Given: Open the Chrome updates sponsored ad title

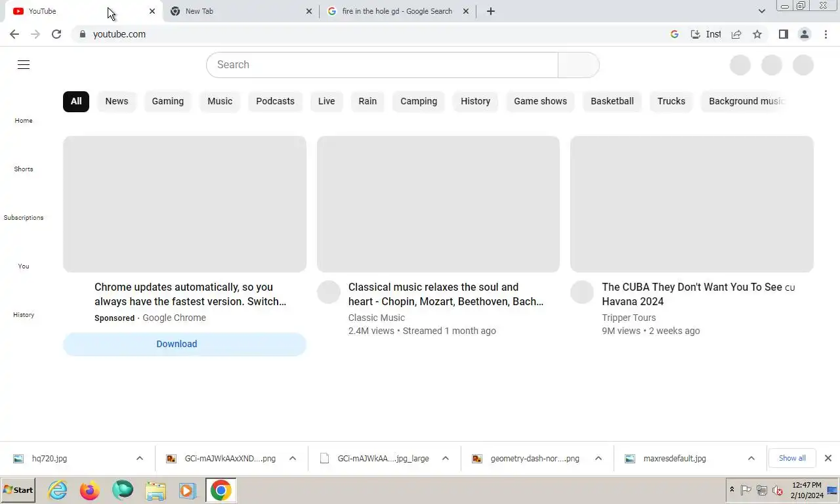Looking at the screenshot, I should 190,294.
